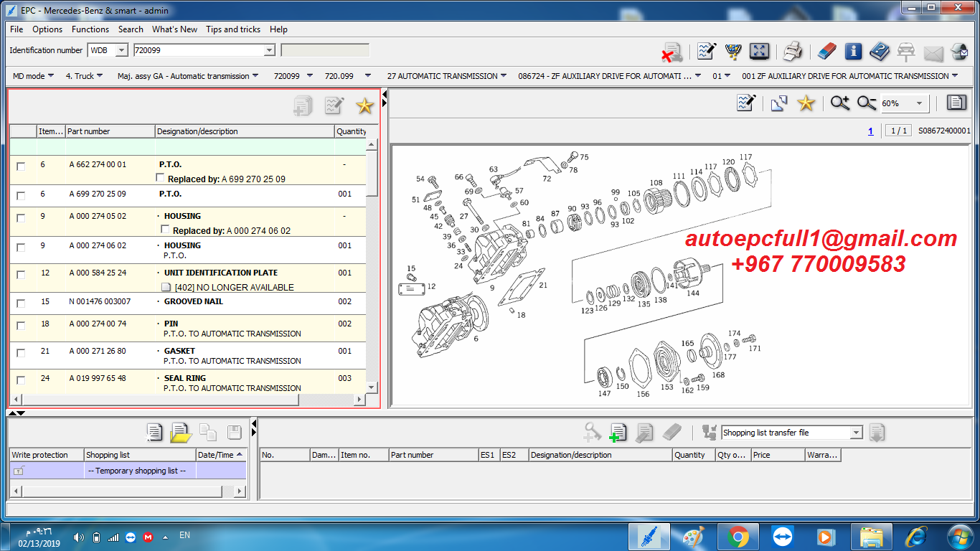Click the document view icon above diagram
The height and width of the screenshot is (551, 980).
coord(956,103)
